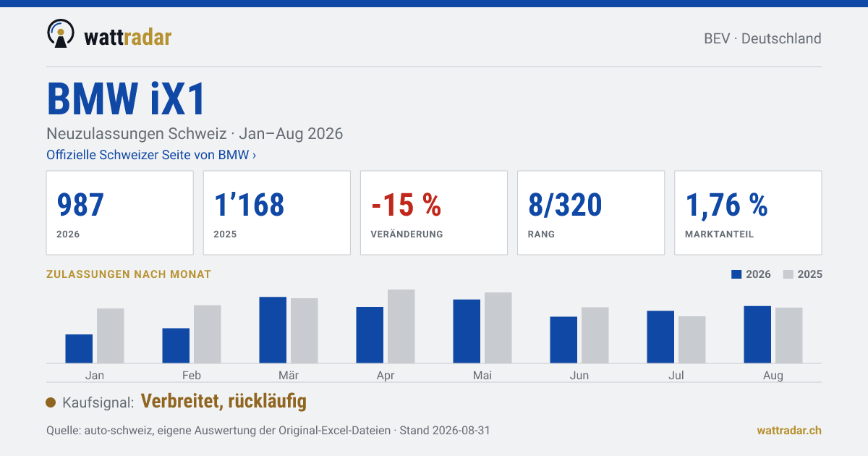Viewport: 868px width, 456px height.
Task: Click the grey 2025 bar for Aug
Action: (789, 336)
